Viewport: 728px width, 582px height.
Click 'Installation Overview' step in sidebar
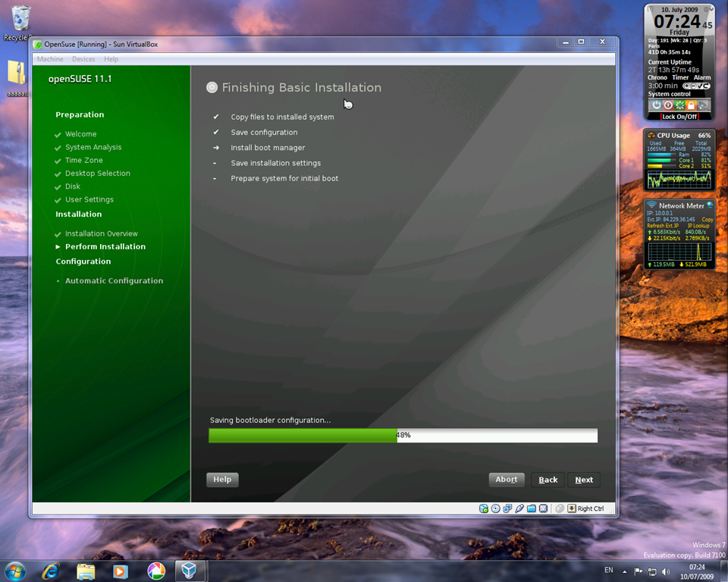pos(102,233)
